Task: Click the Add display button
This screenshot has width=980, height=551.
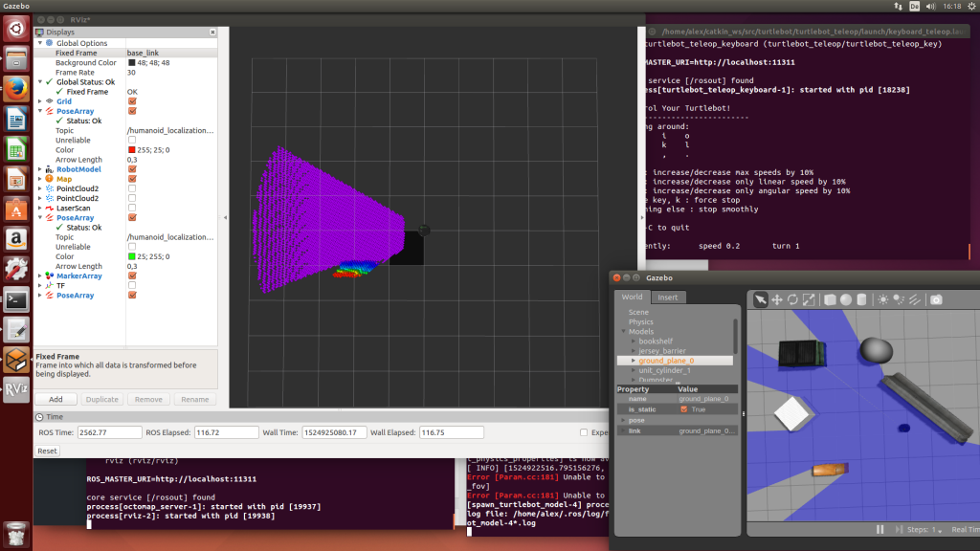Action: 56,399
